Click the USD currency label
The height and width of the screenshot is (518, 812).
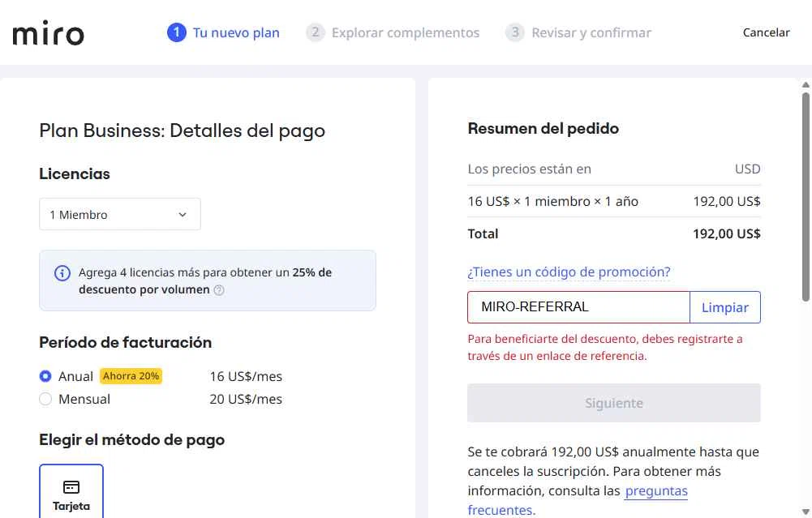pos(747,169)
